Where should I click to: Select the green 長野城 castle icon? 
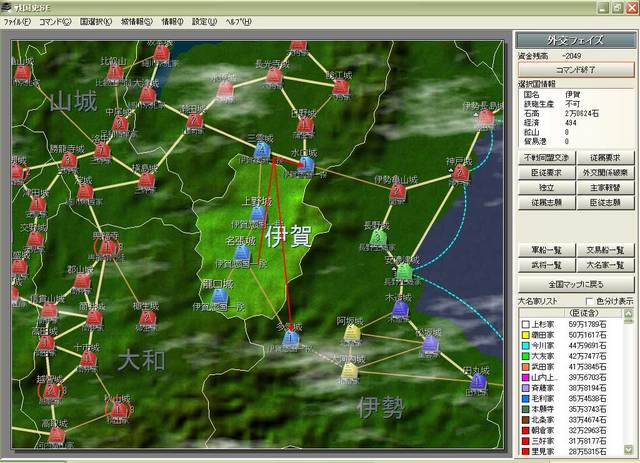378,237
